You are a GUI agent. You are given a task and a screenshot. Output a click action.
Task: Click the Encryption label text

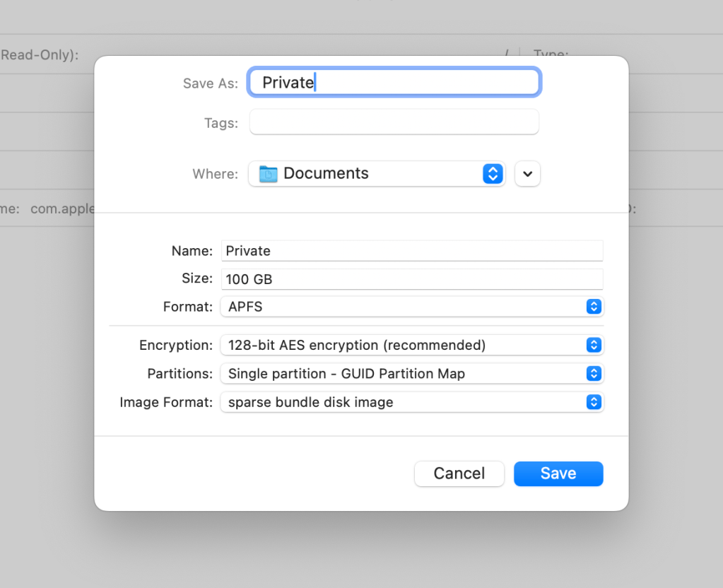(175, 346)
